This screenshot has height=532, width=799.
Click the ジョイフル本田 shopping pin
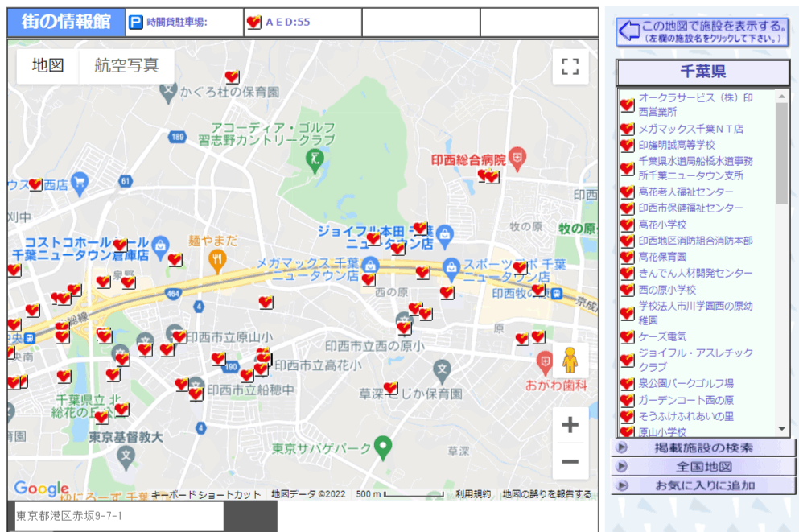[x=445, y=236]
